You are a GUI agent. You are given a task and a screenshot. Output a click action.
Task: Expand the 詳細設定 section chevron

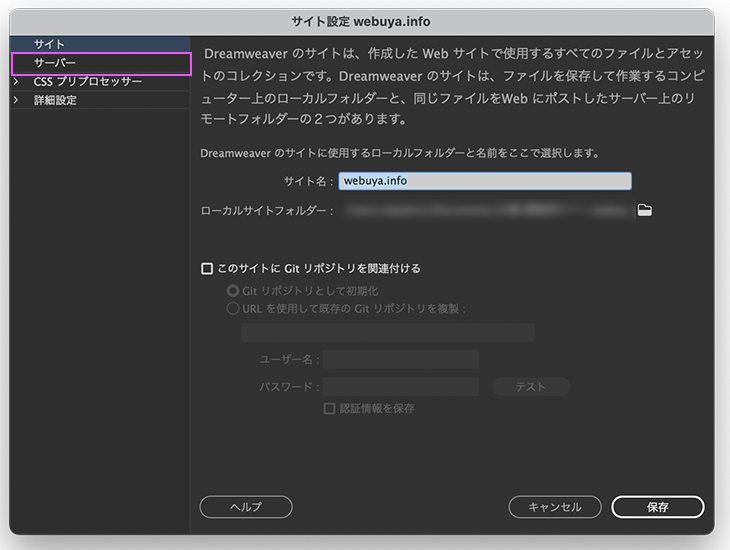(x=16, y=100)
